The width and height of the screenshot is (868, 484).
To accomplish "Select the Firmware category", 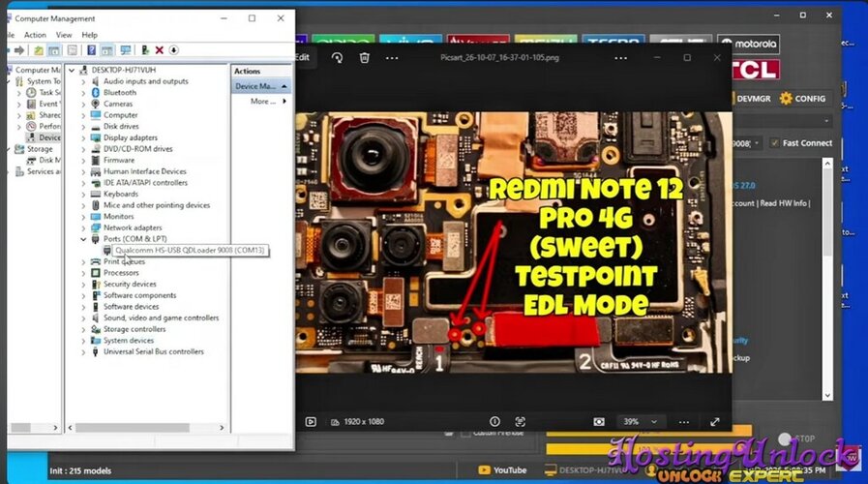I will [x=119, y=160].
